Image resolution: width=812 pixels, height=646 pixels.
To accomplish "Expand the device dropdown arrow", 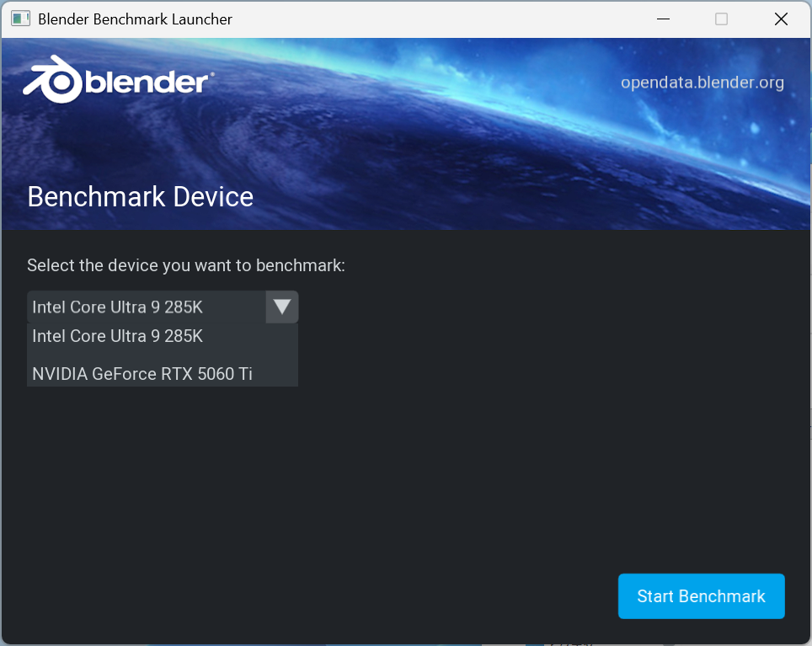I will [281, 307].
